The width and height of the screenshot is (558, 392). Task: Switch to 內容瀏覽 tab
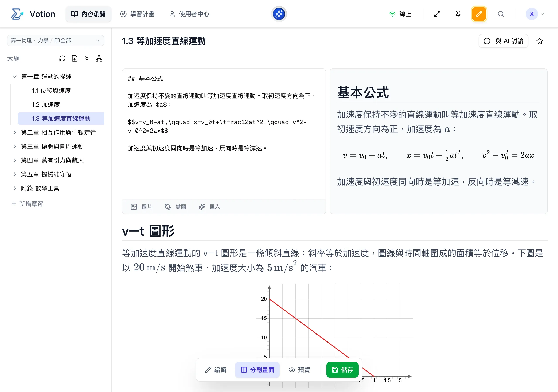click(x=88, y=14)
